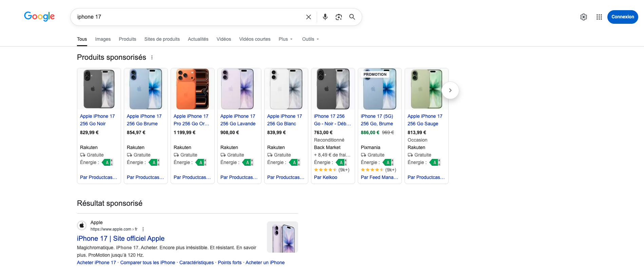Click Par Feed Mana… link
This screenshot has height=272, width=644.
point(379,177)
